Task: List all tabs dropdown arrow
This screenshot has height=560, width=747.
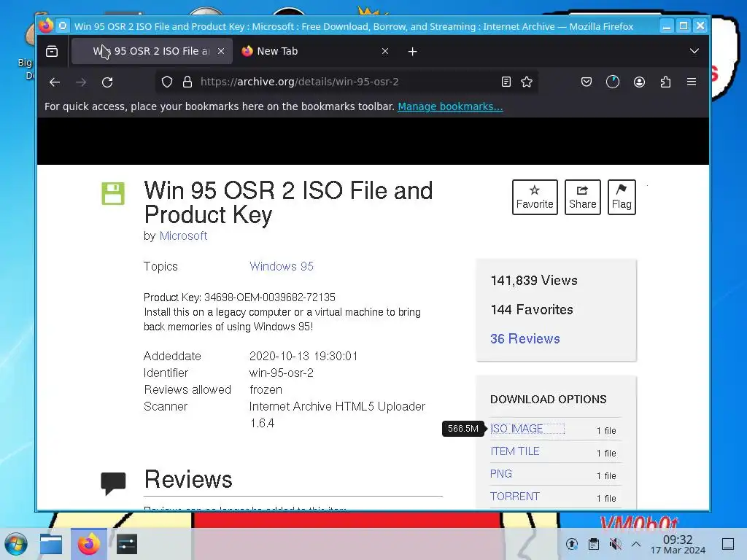Action: tap(694, 51)
